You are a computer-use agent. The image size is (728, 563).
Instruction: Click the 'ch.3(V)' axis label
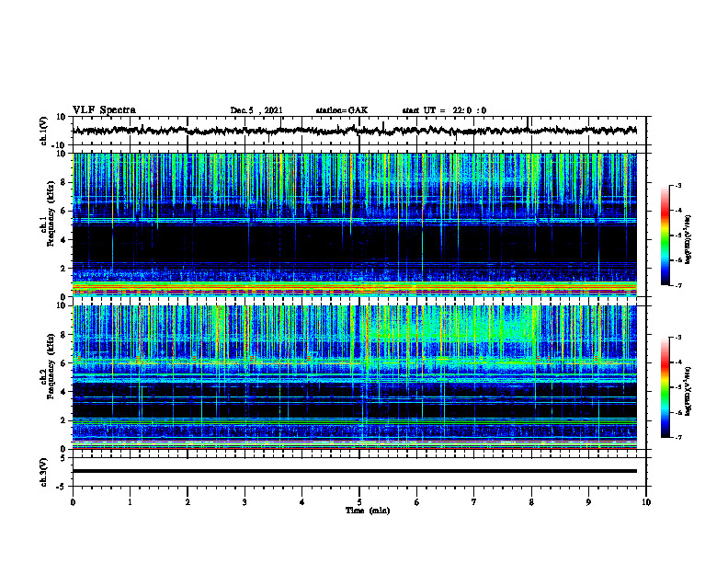point(44,473)
